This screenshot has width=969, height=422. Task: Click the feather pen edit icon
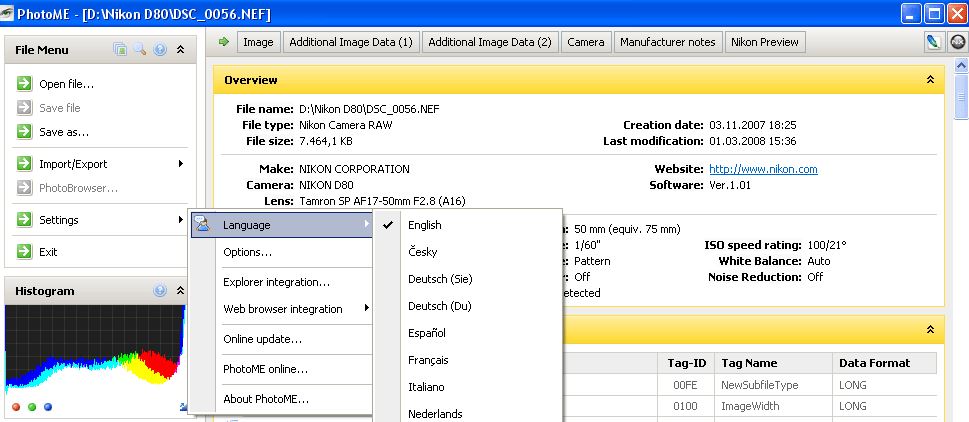point(933,42)
